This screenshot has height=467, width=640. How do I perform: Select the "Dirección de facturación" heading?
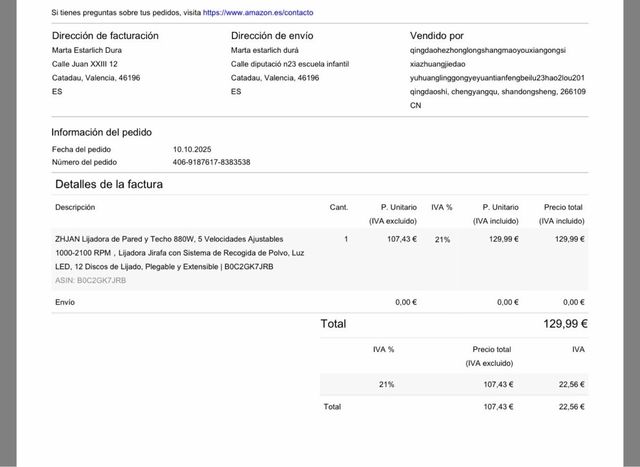104,36
